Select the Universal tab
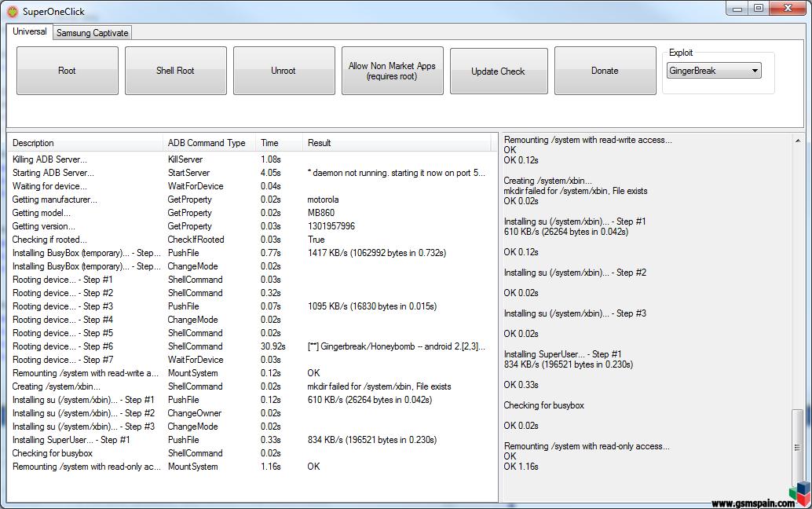Image resolution: width=812 pixels, height=509 pixels. tap(30, 31)
